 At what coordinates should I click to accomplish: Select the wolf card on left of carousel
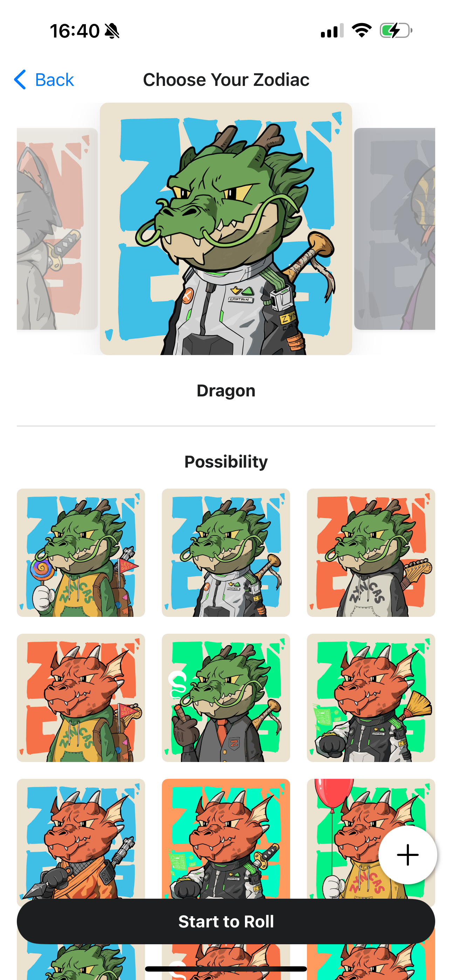[57, 229]
